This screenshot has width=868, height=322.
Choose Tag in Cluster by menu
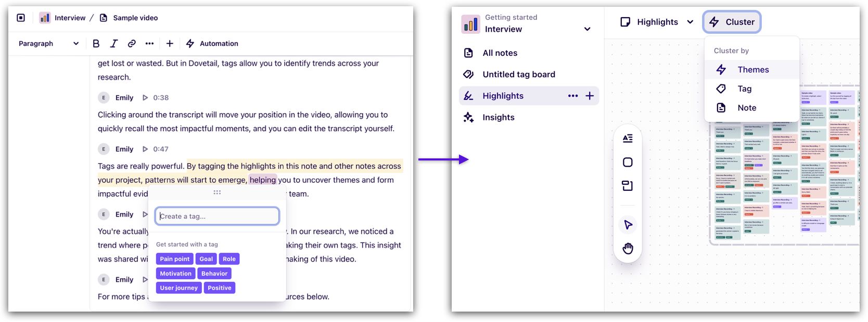tap(744, 89)
